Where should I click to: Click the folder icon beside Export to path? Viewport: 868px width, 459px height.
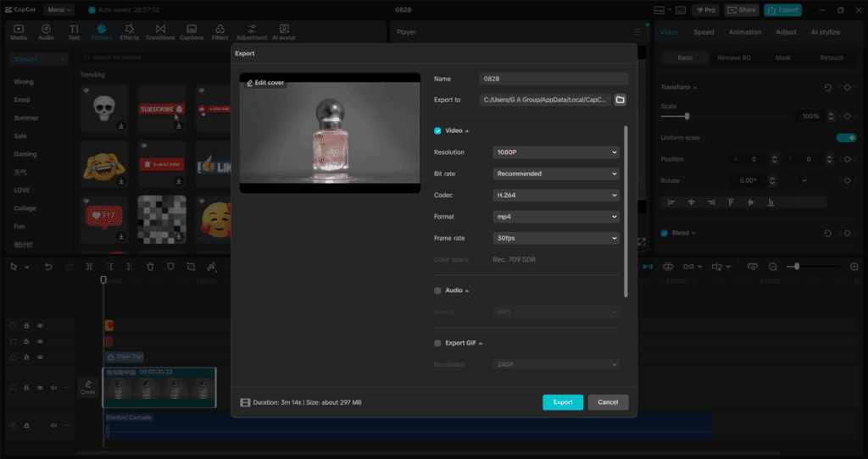(620, 100)
